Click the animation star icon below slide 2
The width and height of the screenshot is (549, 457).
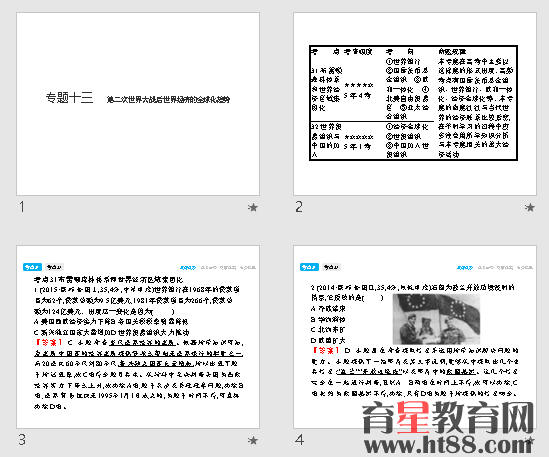pos(529,207)
